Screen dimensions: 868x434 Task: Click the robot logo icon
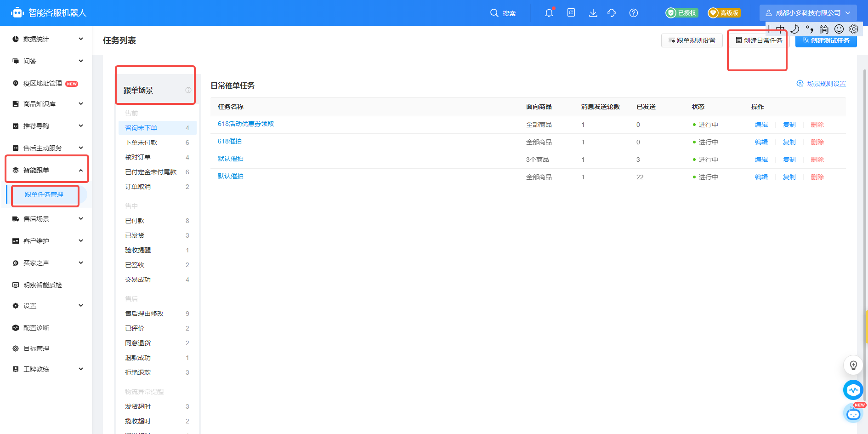coord(17,13)
